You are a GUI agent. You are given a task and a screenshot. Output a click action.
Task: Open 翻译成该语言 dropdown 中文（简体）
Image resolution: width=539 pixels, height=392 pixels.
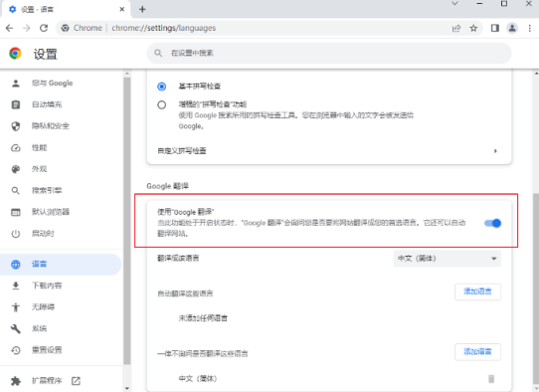point(448,259)
